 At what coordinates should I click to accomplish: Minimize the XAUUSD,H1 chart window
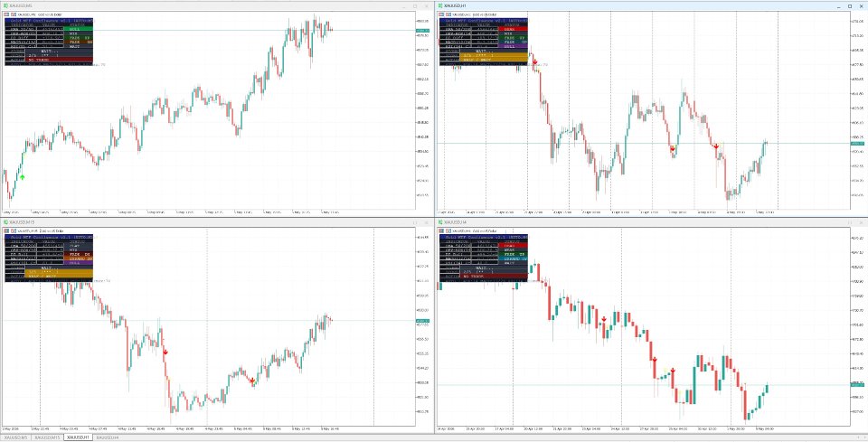click(x=839, y=5)
